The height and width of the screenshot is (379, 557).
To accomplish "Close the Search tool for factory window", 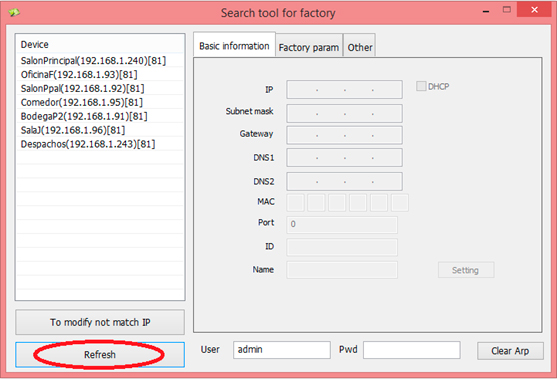I will tap(534, 10).
